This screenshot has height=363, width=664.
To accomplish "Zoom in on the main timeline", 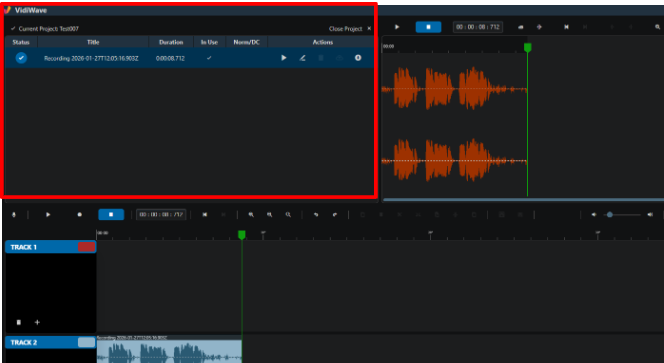I will [251, 215].
